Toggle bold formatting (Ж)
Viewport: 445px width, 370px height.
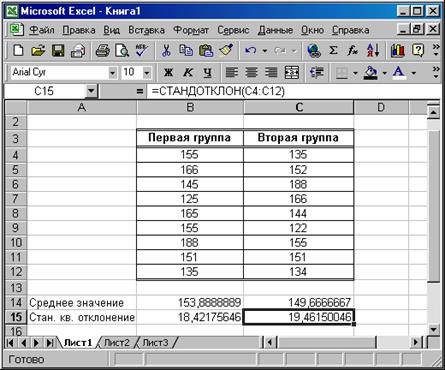click(x=168, y=72)
